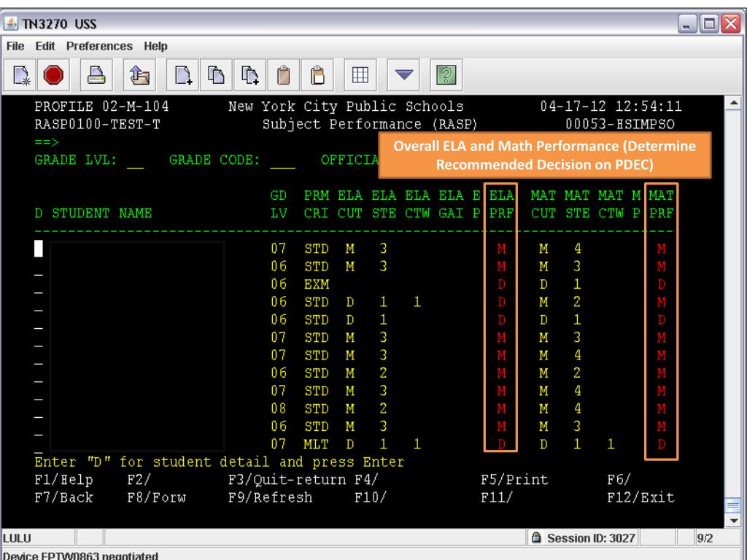The height and width of the screenshot is (560, 747).
Task: Click the "EXM" promotion criteria cell
Action: tap(317, 285)
